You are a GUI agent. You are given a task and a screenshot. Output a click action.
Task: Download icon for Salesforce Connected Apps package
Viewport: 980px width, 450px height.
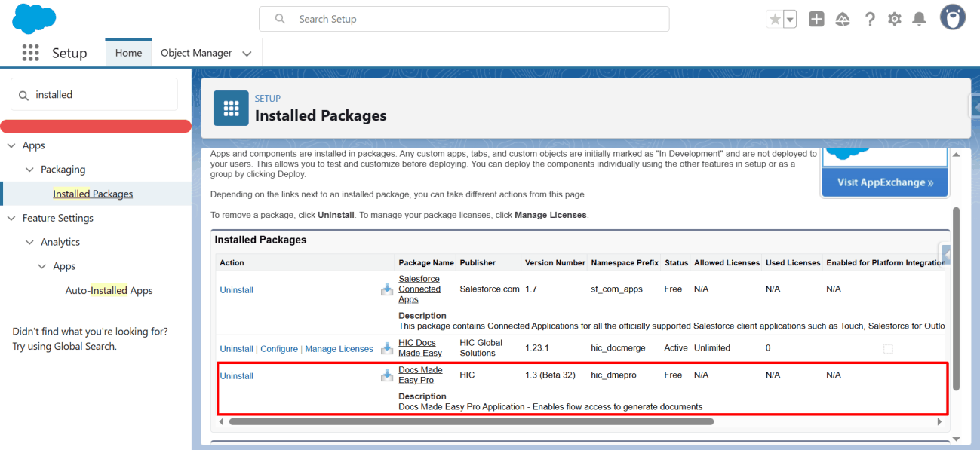(x=387, y=289)
